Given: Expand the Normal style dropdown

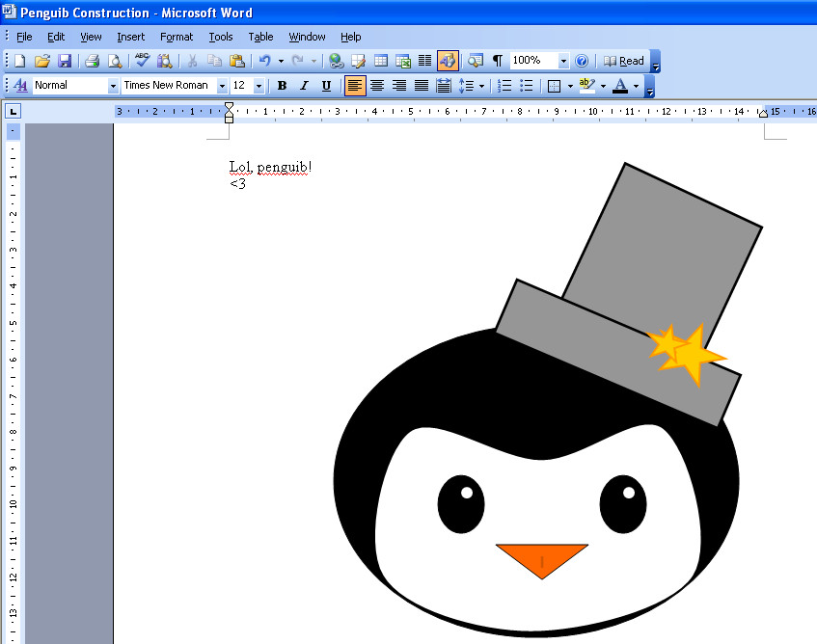Looking at the screenshot, I should tap(113, 85).
